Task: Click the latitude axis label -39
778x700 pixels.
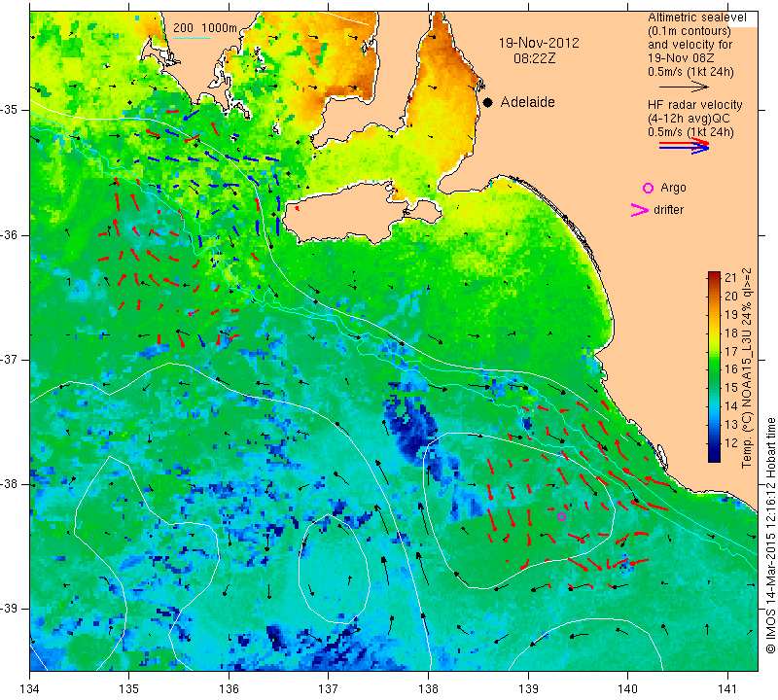Action: click(x=10, y=609)
